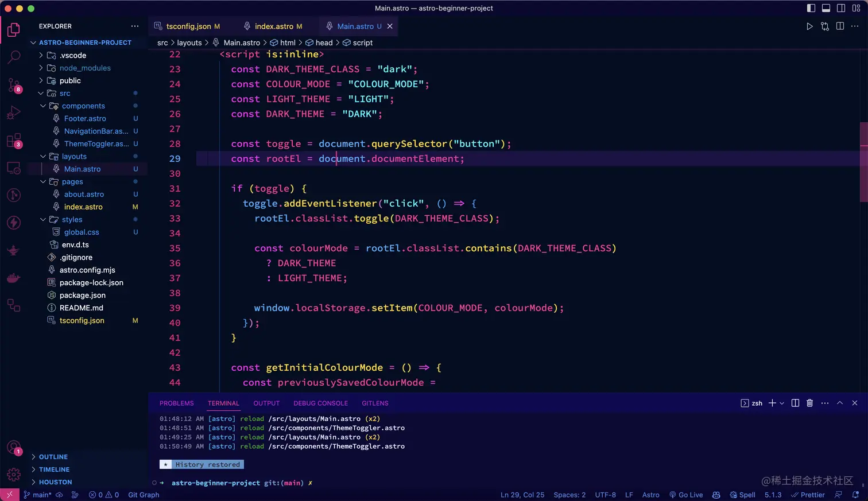Image resolution: width=868 pixels, height=501 pixels.
Task: Select Astro language mode in status bar
Action: pos(651,495)
